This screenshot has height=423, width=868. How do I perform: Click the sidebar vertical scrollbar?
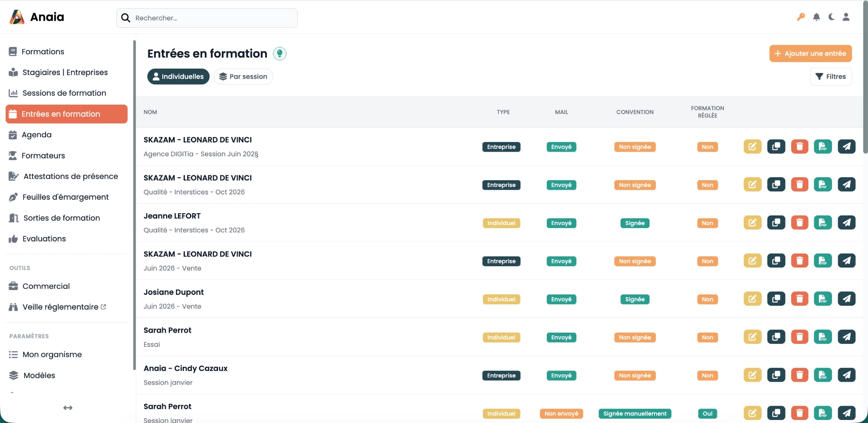click(134, 205)
